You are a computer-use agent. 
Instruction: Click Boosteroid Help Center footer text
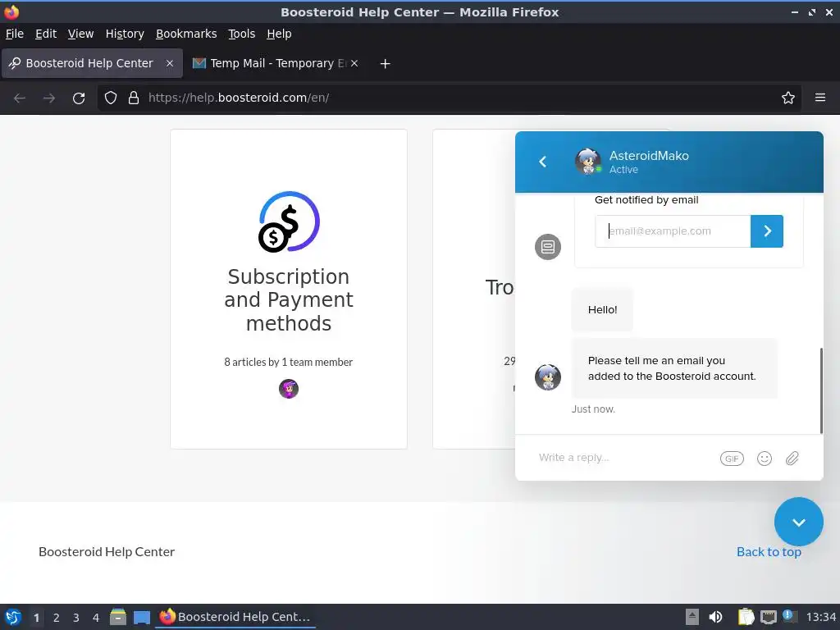pos(107,552)
